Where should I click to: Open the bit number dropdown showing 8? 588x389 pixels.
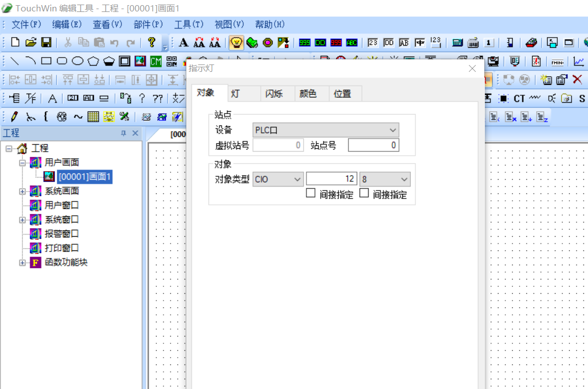385,179
